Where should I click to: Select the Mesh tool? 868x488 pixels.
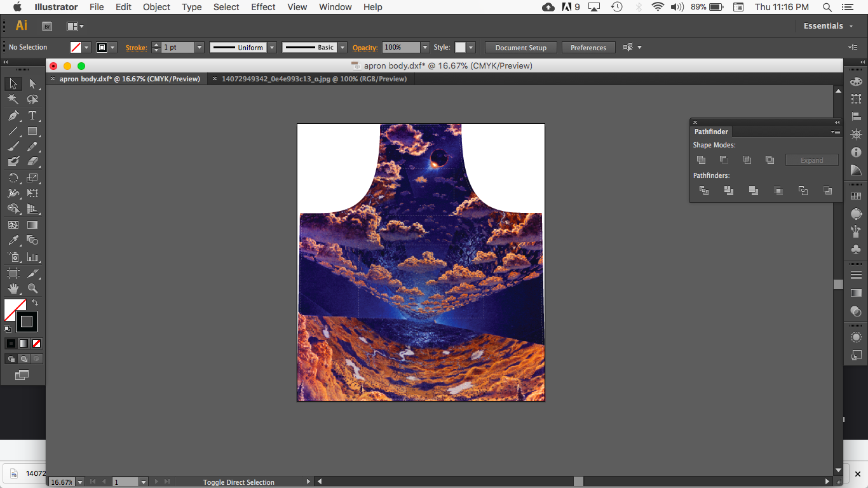click(13, 225)
